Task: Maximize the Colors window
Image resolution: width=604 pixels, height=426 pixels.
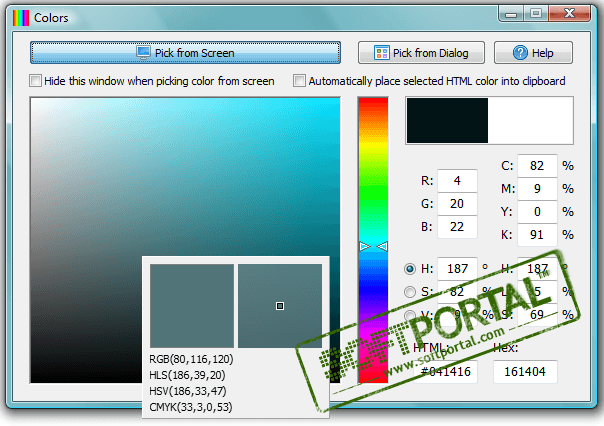Action: click(x=536, y=14)
